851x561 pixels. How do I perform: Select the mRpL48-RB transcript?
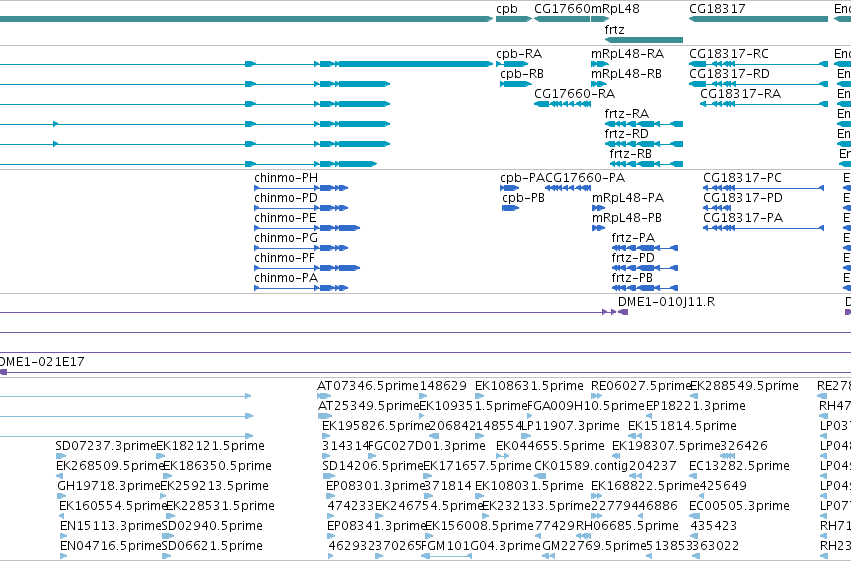pos(599,84)
